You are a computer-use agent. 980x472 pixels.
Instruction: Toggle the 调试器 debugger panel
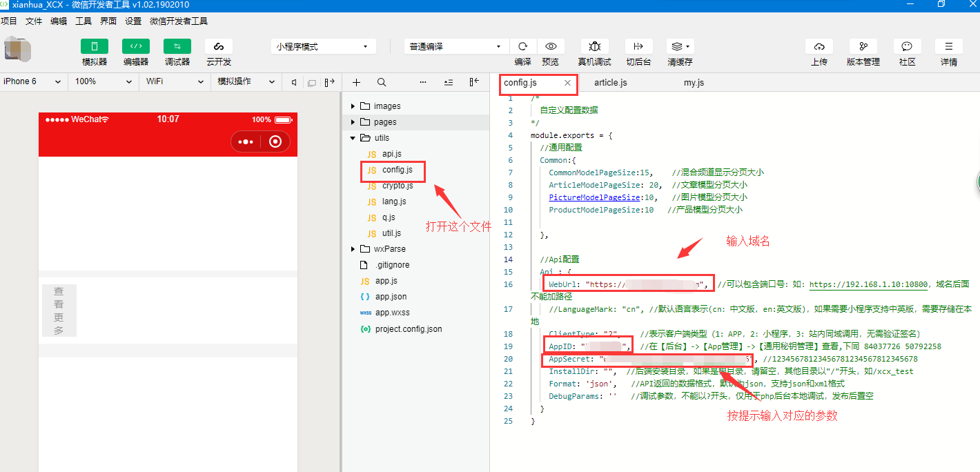pyautogui.click(x=177, y=46)
